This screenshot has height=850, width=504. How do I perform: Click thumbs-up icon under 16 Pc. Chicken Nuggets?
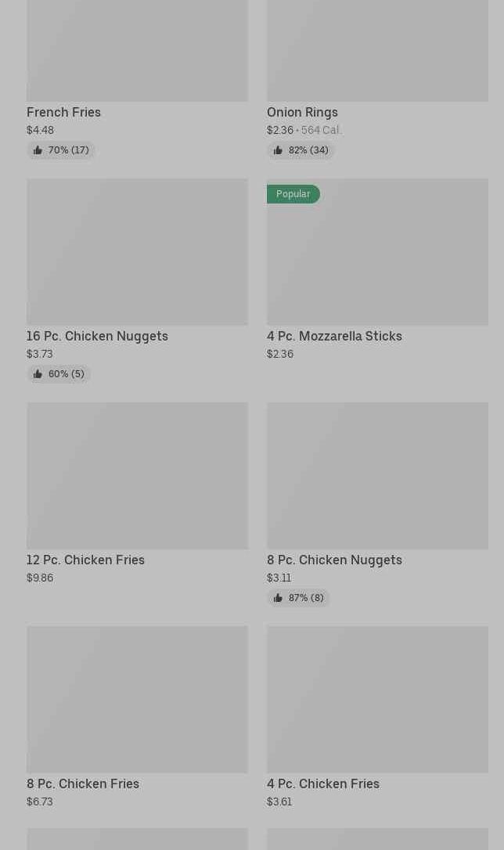click(38, 374)
